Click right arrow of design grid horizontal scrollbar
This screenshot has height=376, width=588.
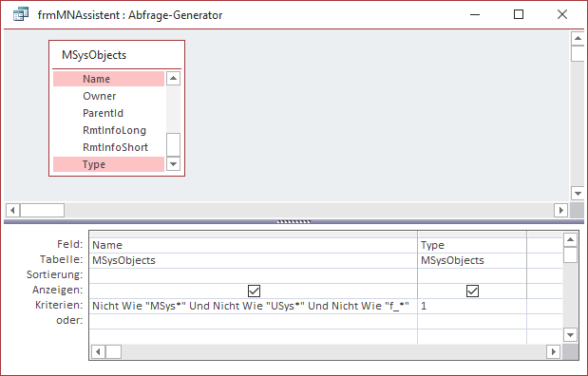pyautogui.click(x=554, y=351)
